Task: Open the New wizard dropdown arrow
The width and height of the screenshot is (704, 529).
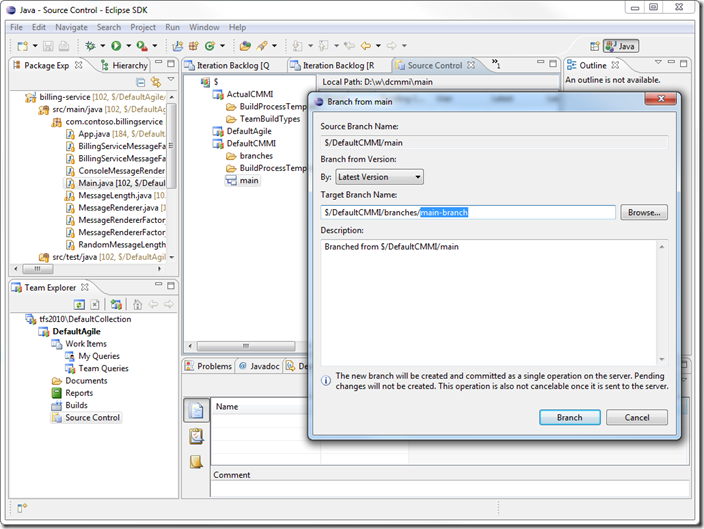Action: 35,46
